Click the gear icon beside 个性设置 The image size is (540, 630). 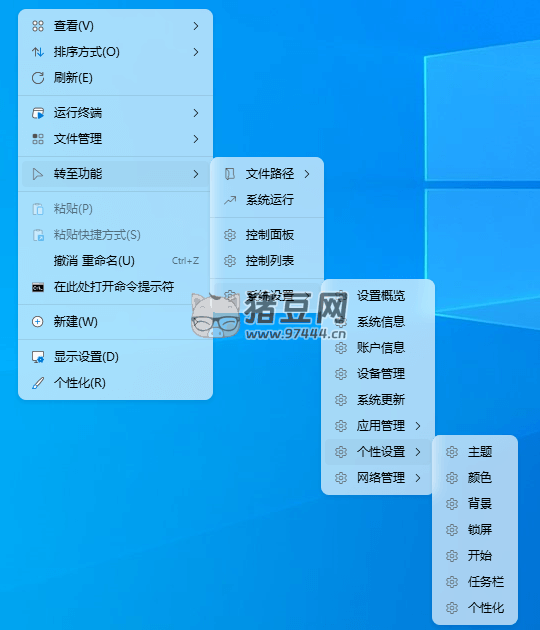click(341, 452)
